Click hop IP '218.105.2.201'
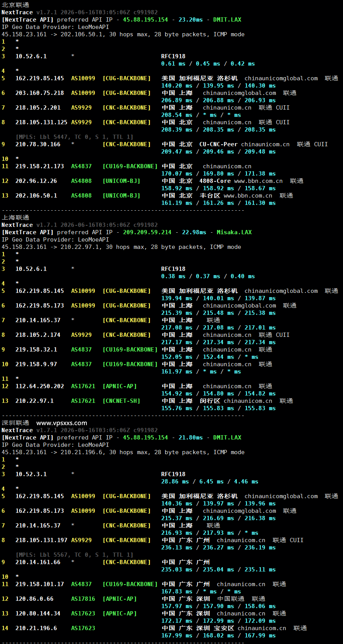 point(38,108)
